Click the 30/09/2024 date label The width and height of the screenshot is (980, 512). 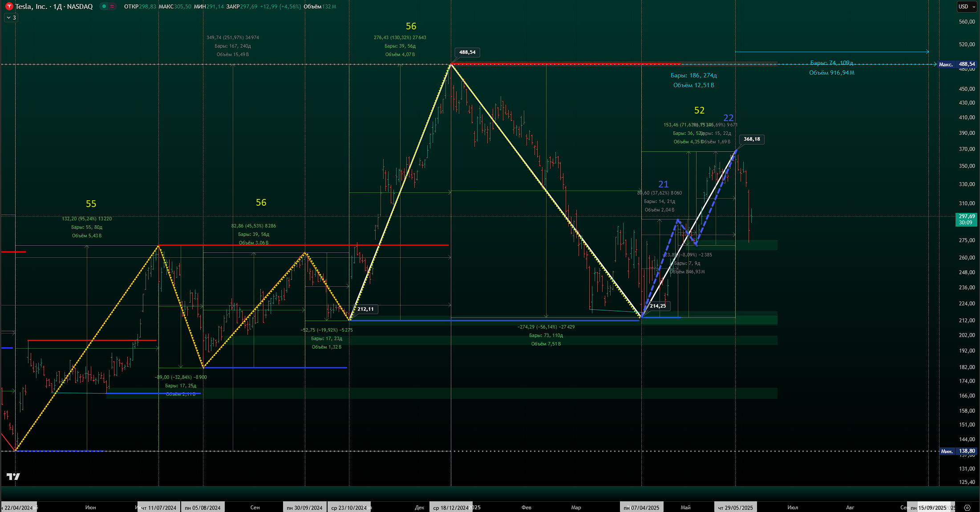[304, 508]
